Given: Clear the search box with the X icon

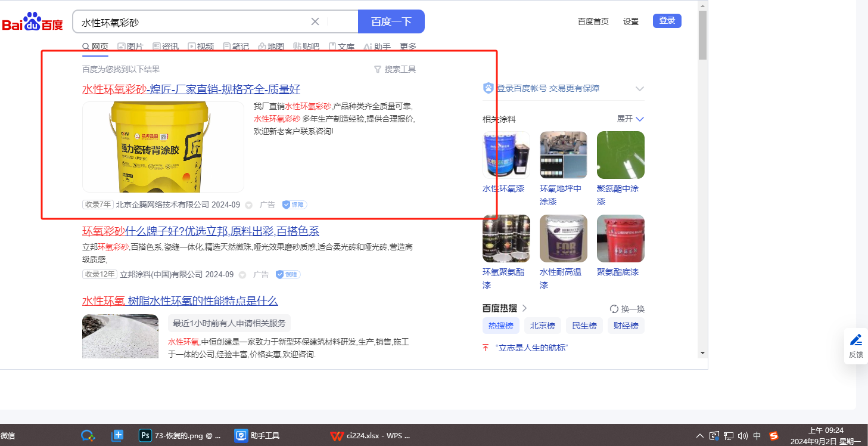Looking at the screenshot, I should click(x=315, y=21).
